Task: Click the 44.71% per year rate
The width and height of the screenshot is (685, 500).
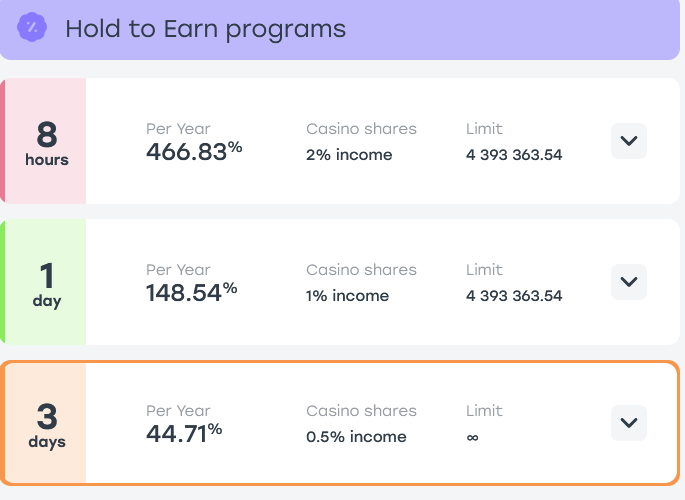Action: (x=184, y=433)
